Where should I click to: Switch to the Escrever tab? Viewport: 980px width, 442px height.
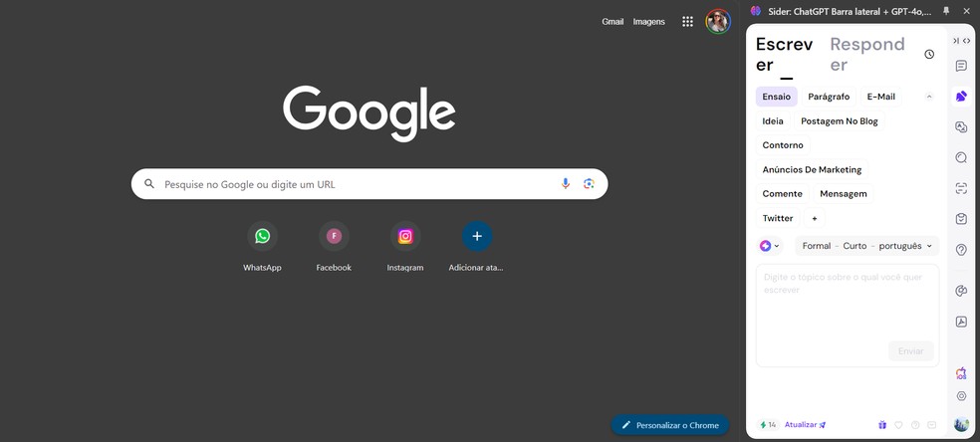pos(785,55)
